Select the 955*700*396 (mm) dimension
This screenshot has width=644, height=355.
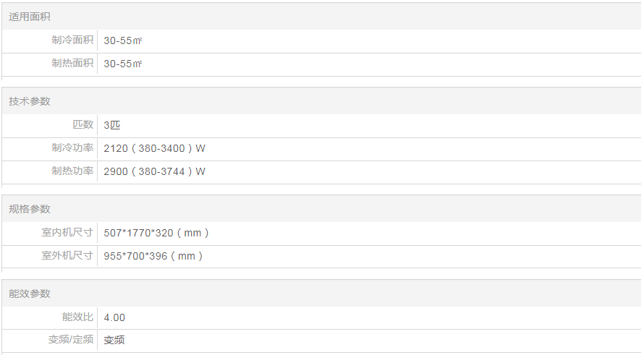coord(153,257)
